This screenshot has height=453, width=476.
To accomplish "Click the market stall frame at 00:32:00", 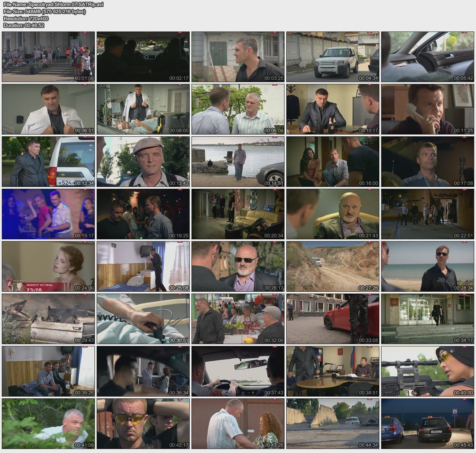I will pos(238,319).
